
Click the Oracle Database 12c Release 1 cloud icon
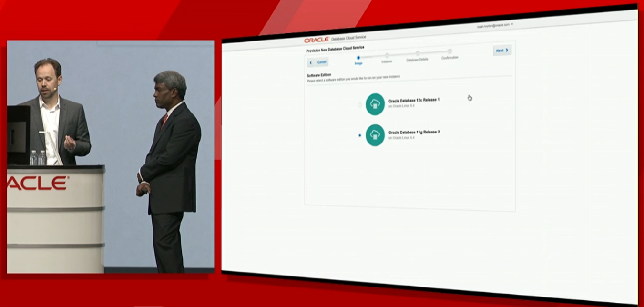(x=375, y=104)
